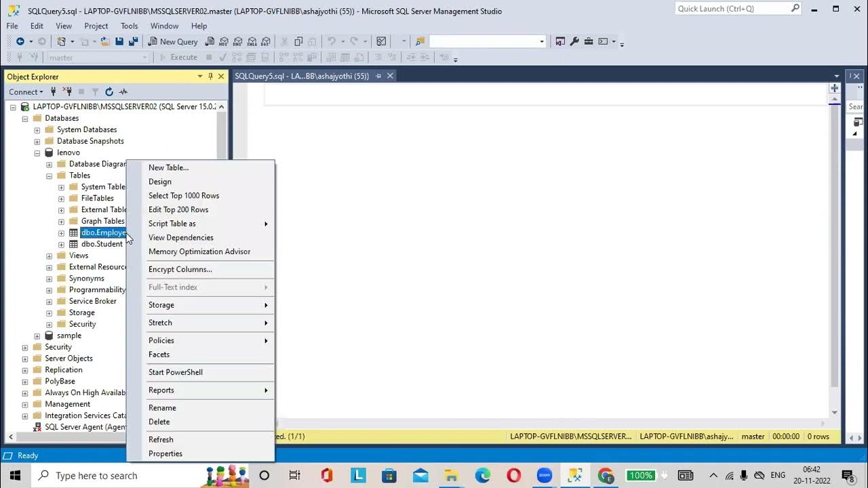Select the dbo.Student table in tree
This screenshot has width=868, height=488.
click(x=102, y=244)
